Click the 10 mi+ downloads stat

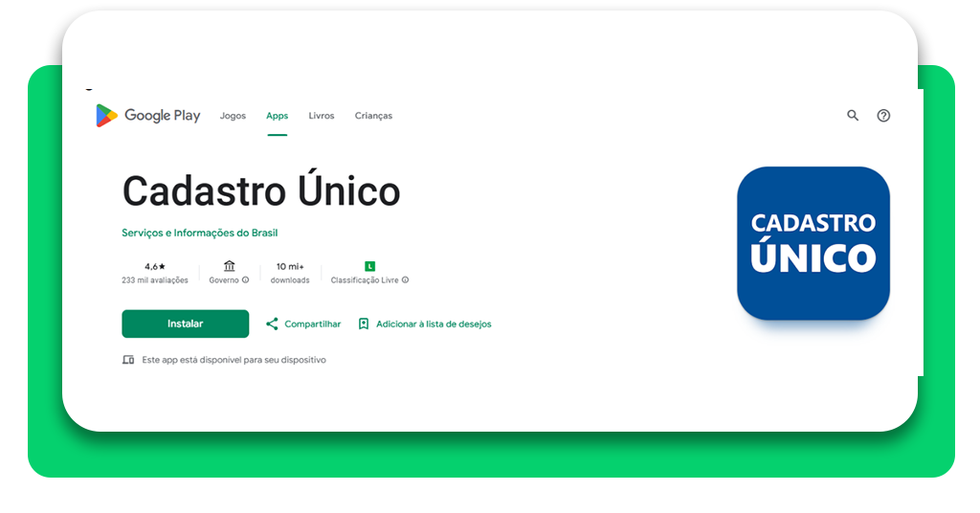point(290,266)
